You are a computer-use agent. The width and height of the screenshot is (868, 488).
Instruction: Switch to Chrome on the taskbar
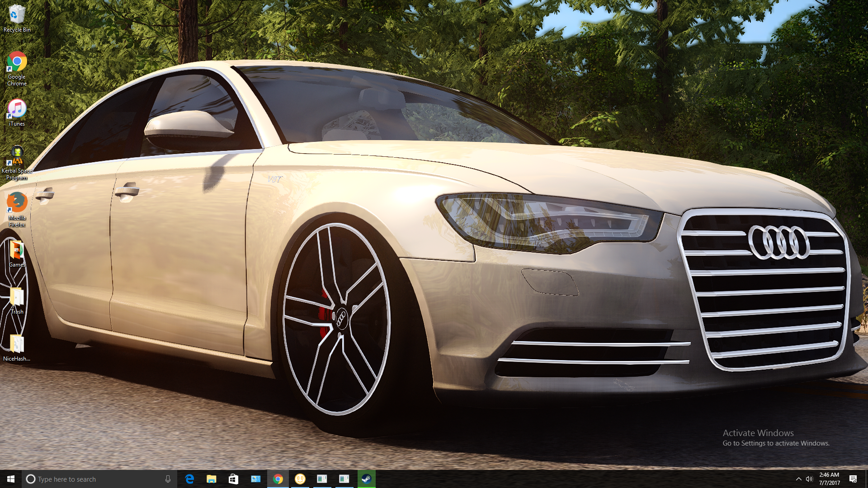[x=278, y=479]
